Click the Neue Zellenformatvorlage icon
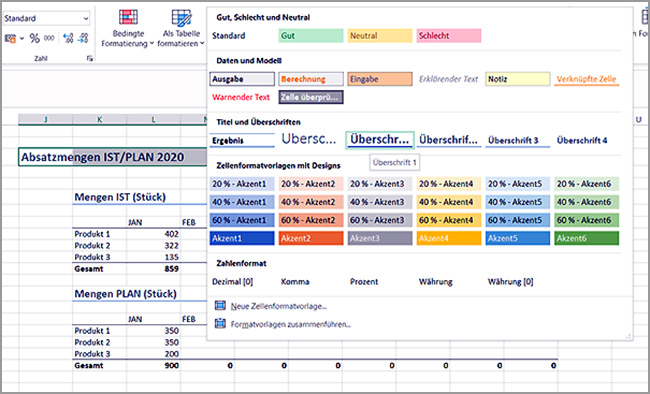This screenshot has width=650, height=394. click(x=220, y=306)
